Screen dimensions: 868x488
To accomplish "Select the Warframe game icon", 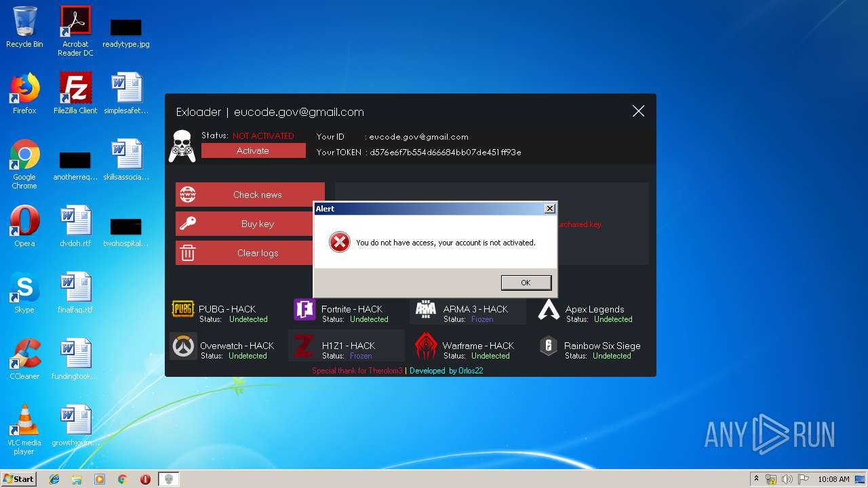I will (426, 346).
